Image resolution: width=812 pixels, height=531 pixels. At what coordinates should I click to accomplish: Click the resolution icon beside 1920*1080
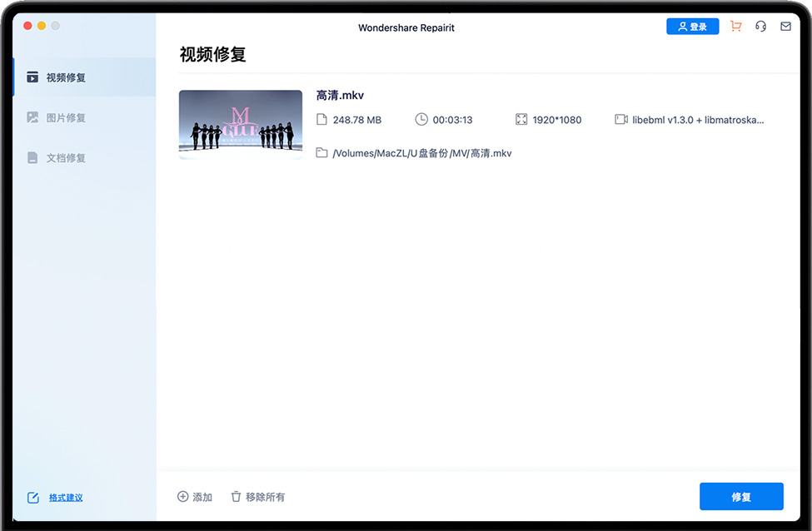522,120
